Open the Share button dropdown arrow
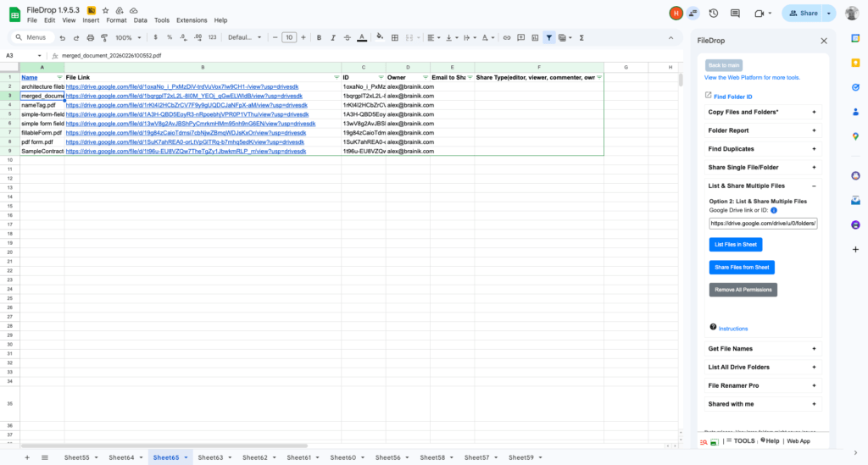 click(829, 14)
